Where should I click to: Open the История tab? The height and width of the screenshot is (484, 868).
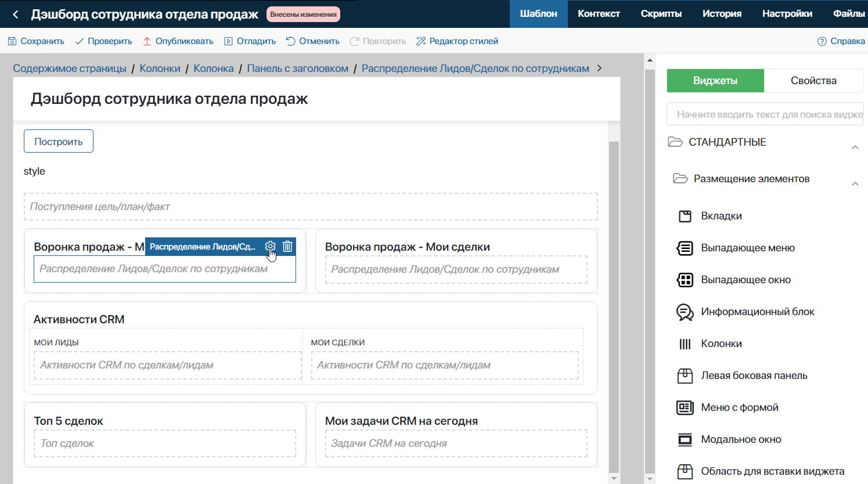722,14
